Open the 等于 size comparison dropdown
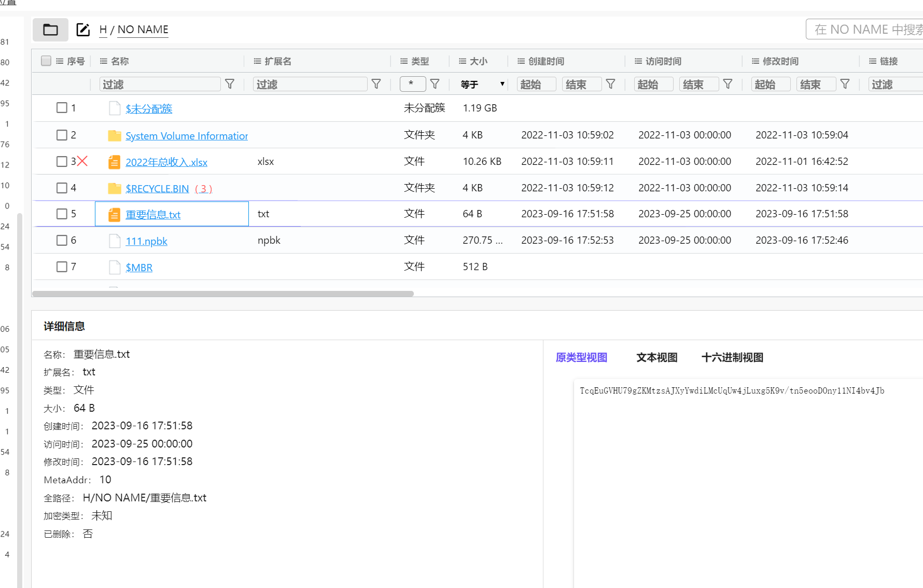Viewport: 923px width, 588px height. (482, 84)
